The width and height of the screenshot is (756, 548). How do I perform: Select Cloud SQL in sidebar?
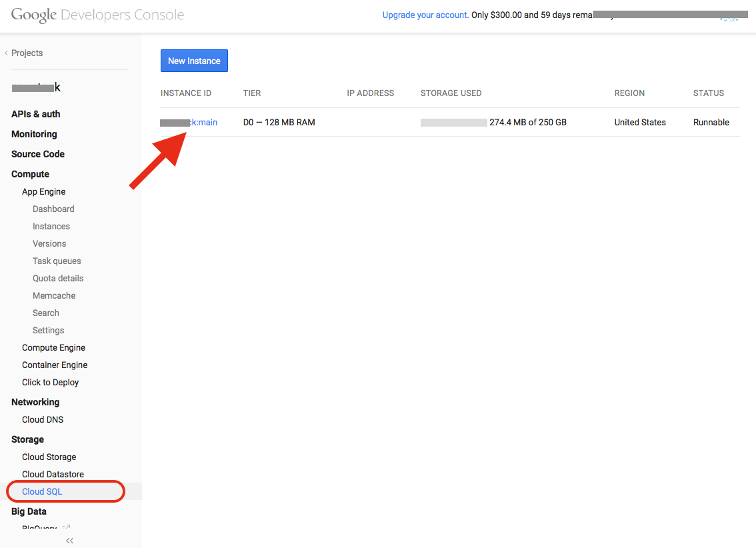(42, 491)
